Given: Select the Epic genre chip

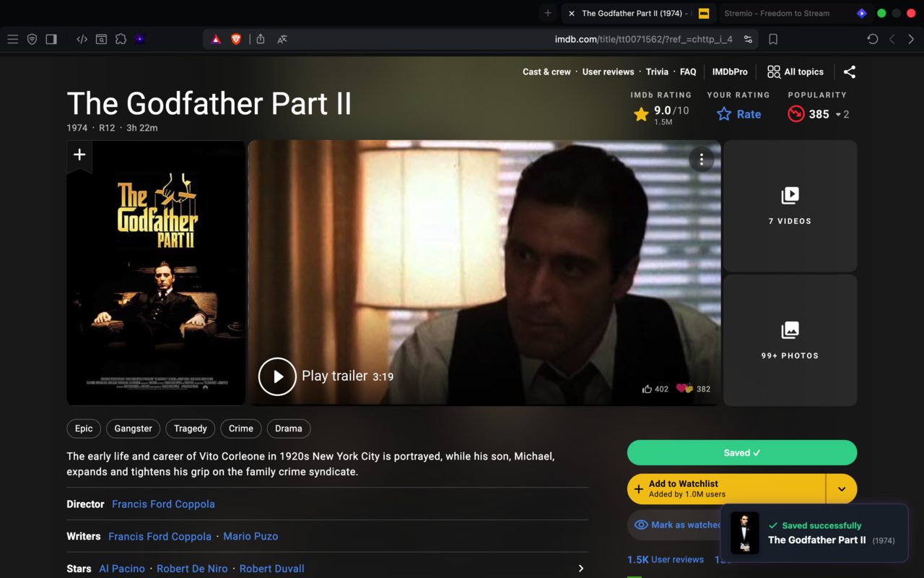Looking at the screenshot, I should click(84, 428).
